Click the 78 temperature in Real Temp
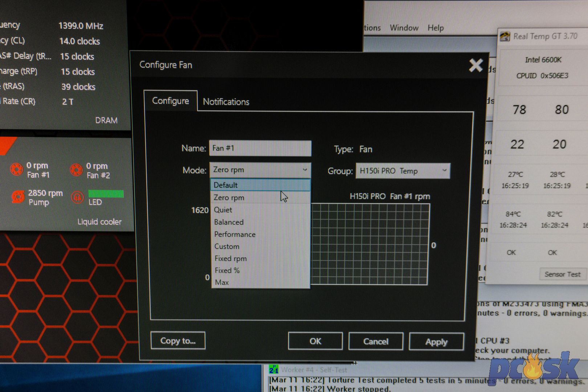 (519, 110)
